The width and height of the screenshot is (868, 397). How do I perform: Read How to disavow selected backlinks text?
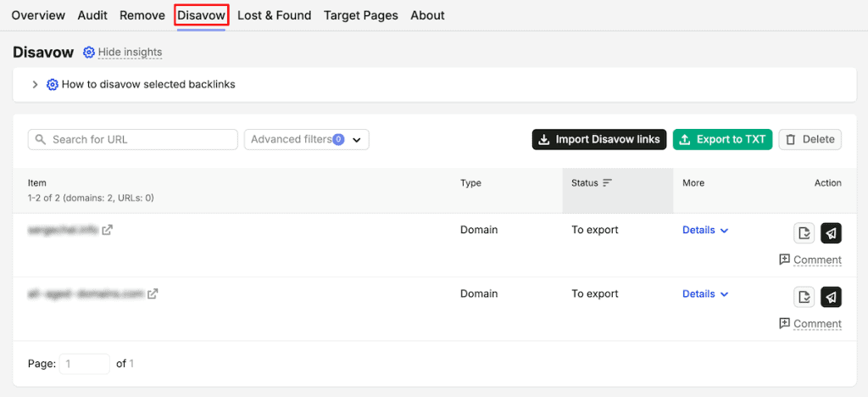click(148, 85)
